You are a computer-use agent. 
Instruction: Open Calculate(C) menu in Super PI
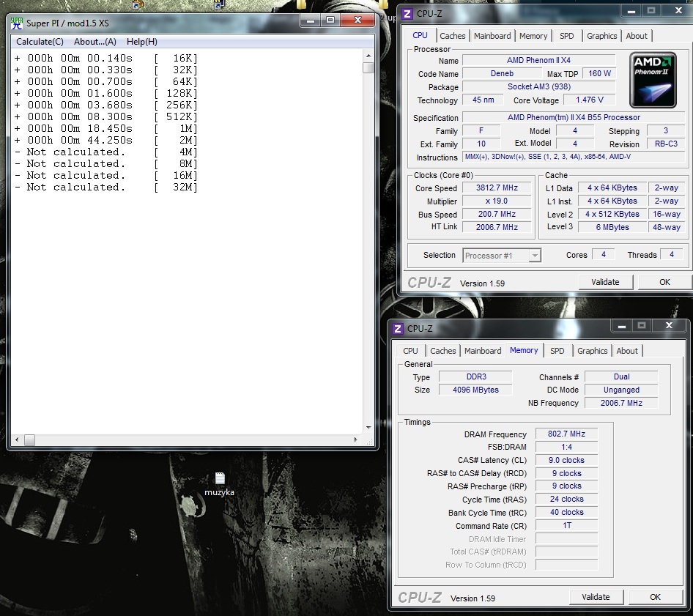point(40,42)
